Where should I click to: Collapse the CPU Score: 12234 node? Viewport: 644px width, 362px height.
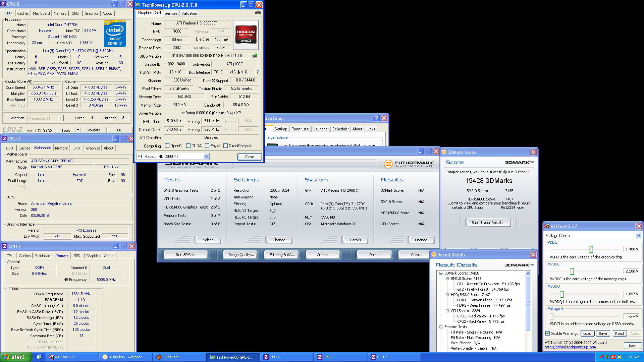[447, 311]
